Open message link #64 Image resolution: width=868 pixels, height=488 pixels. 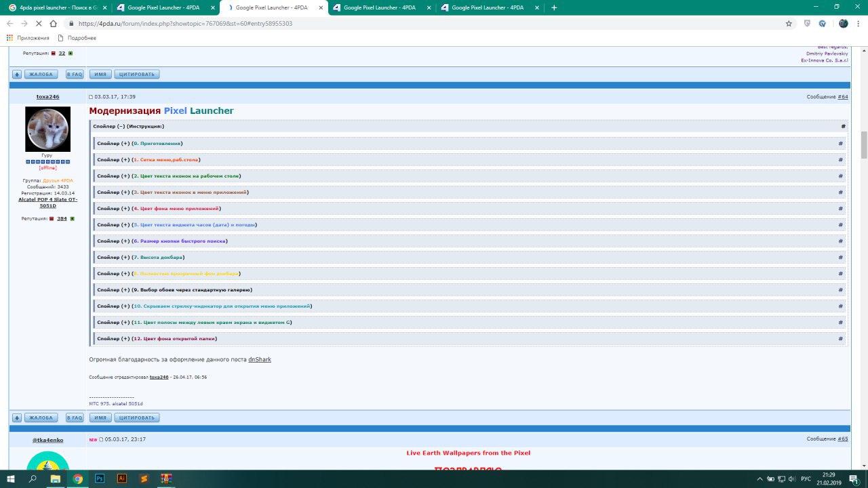[x=843, y=97]
